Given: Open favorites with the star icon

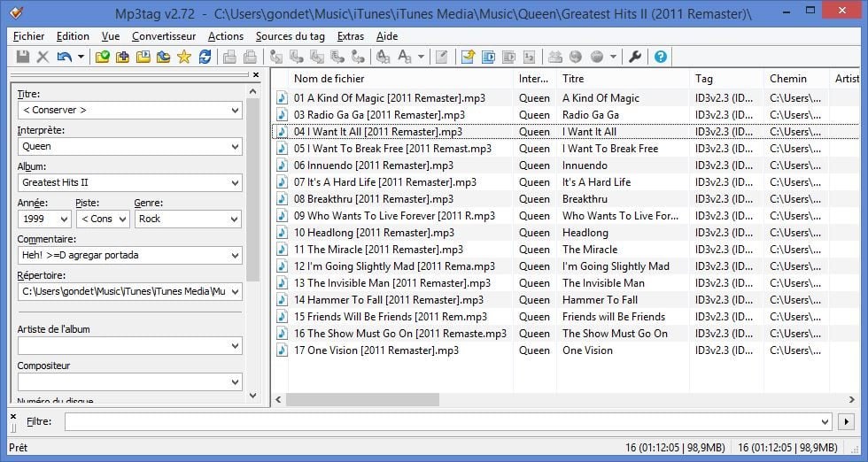Looking at the screenshot, I should tap(183, 57).
